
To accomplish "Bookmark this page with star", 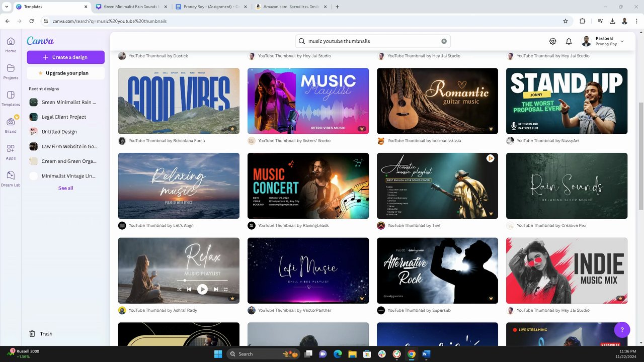I will coord(566,21).
